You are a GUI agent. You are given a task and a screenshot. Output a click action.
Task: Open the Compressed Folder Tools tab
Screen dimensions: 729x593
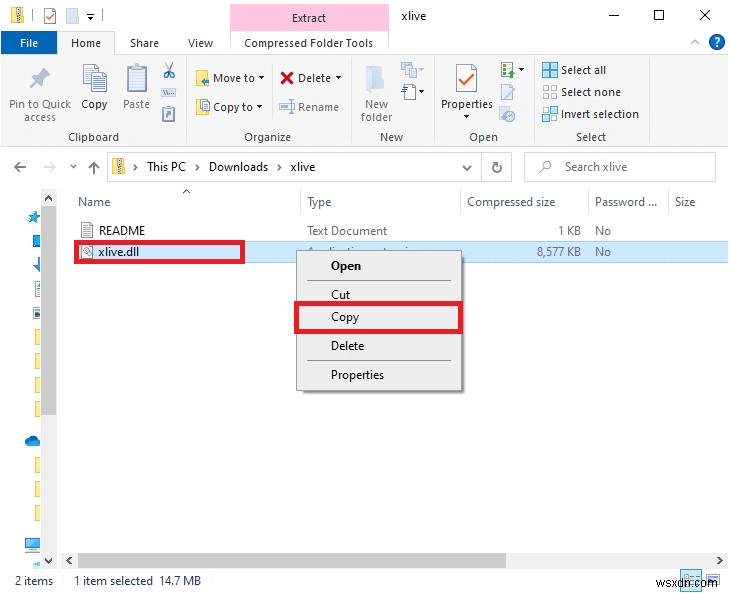[309, 43]
